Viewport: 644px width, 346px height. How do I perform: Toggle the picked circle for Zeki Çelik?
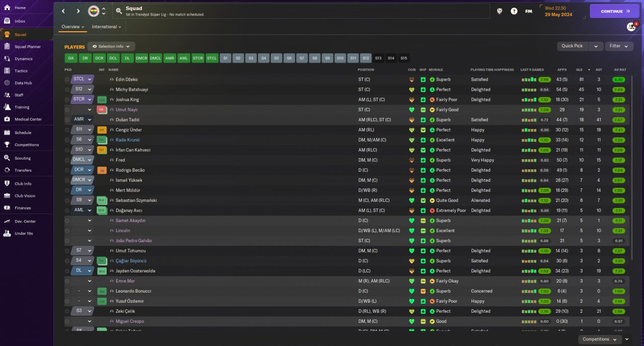(x=67, y=311)
